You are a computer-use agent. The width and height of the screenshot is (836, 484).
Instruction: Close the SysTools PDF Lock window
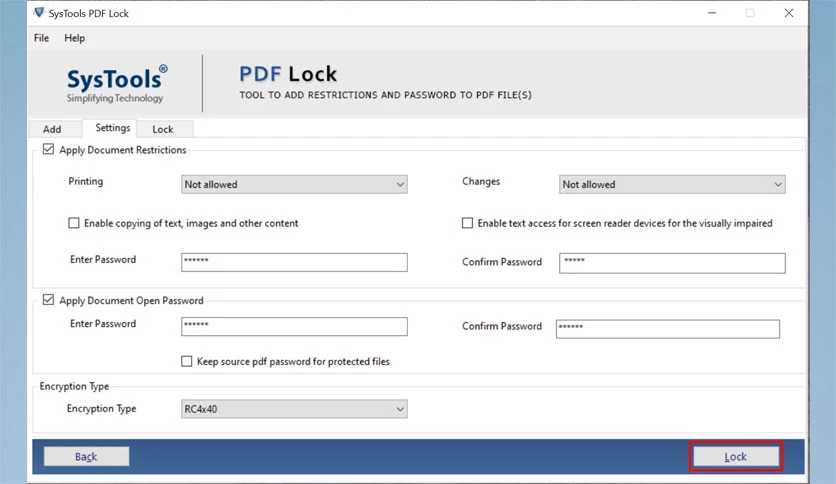click(x=789, y=13)
